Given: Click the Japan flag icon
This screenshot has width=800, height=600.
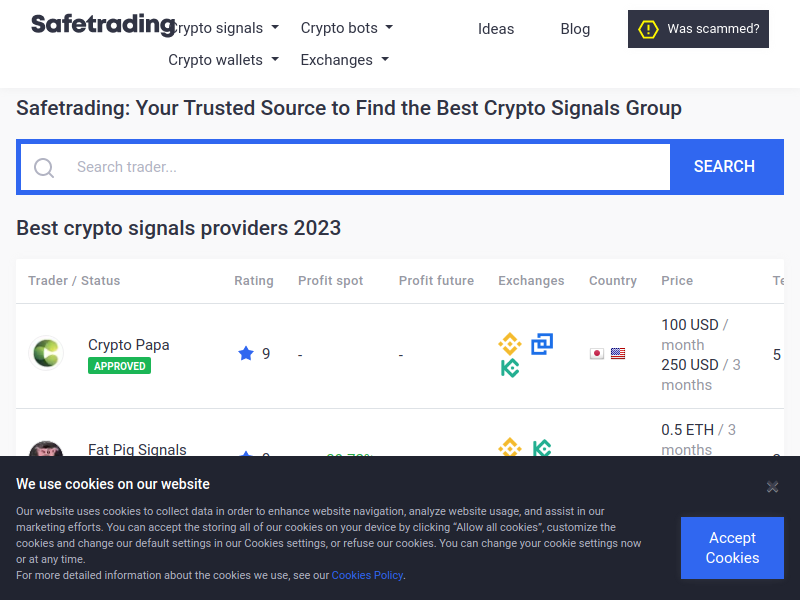Looking at the screenshot, I should point(597,353).
